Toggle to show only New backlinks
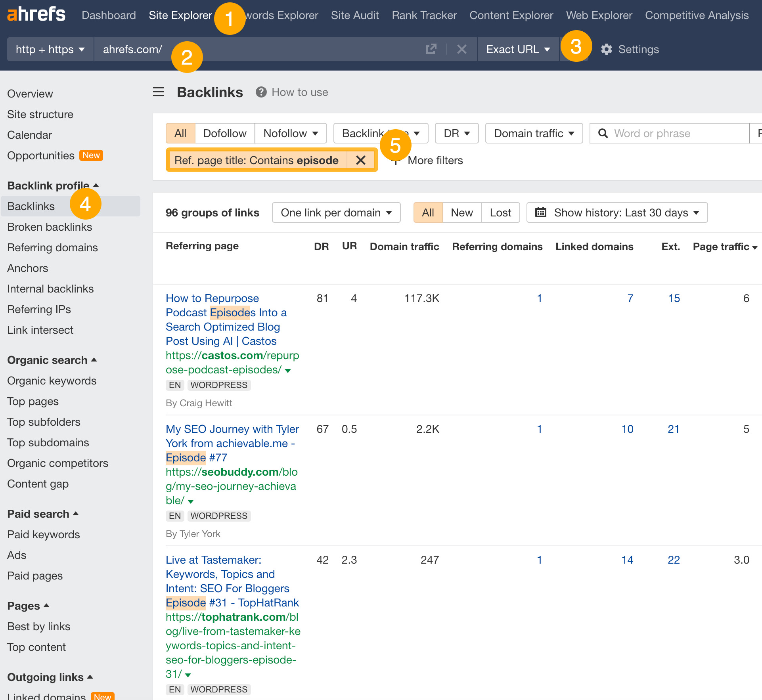This screenshot has height=700, width=762. click(x=462, y=212)
